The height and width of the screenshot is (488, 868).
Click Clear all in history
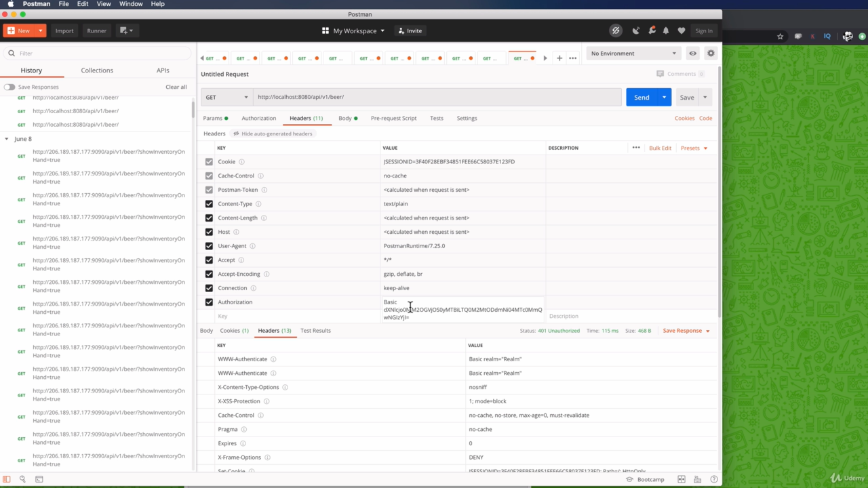[x=176, y=87]
